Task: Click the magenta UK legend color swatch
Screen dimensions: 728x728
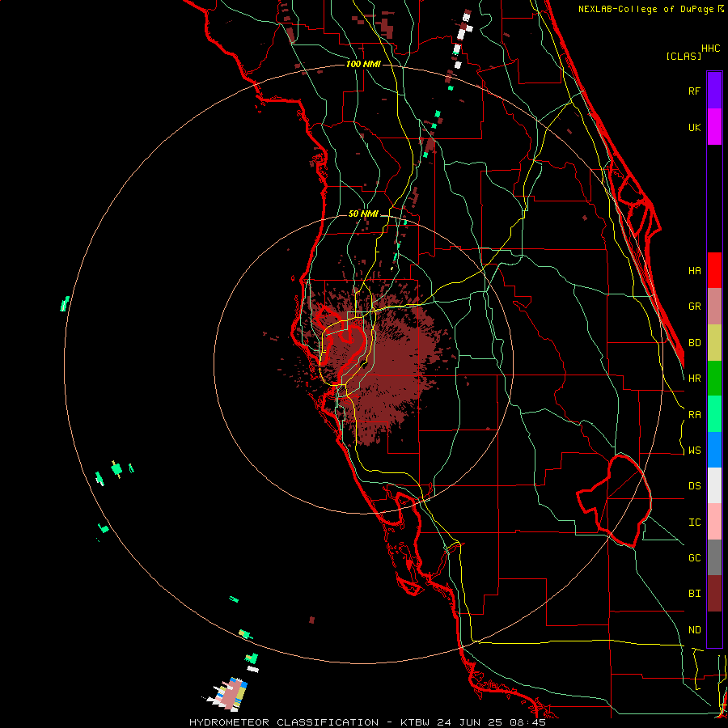Action: [714, 127]
